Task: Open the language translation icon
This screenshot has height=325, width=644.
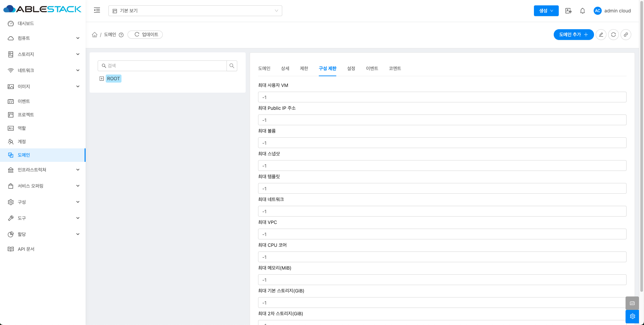Action: click(568, 11)
